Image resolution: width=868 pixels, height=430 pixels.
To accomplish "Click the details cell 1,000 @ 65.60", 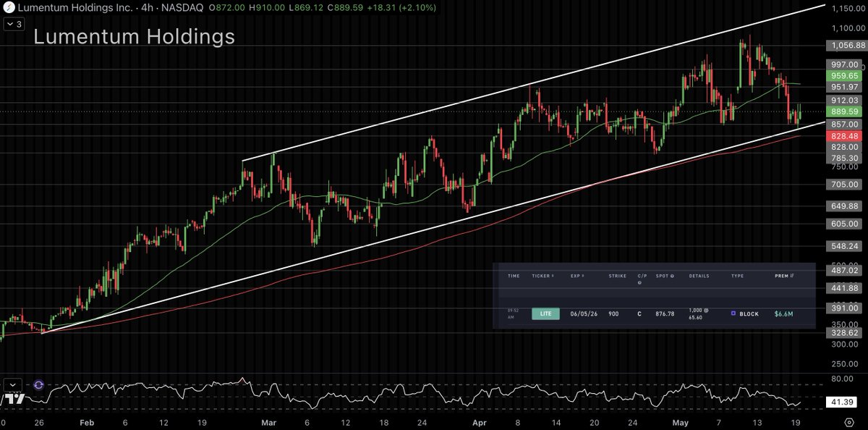I will tap(699, 314).
